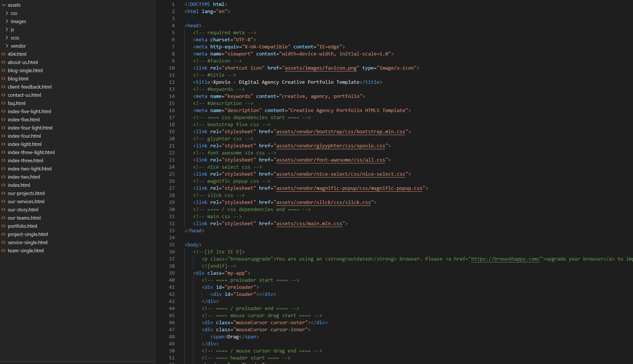Click the "mouse cursor drag start" comment
The height and width of the screenshot is (364, 633).
point(262,315)
